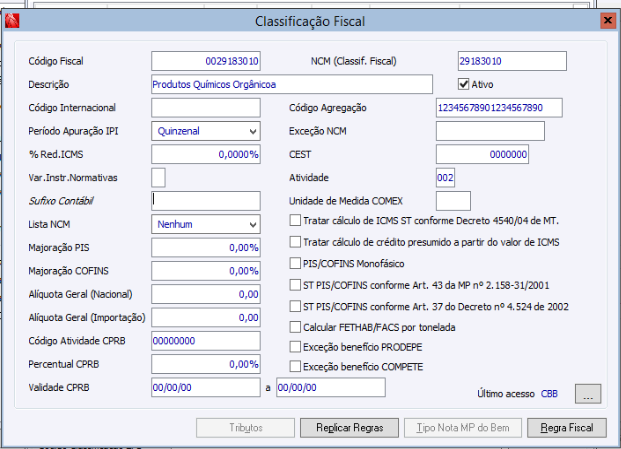
Task: Focus the Código Agregação field
Action: click(499, 107)
